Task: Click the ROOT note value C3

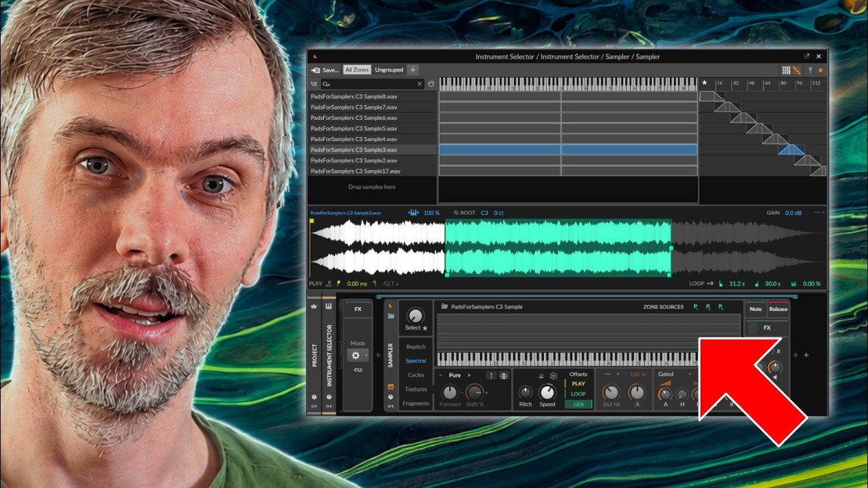Action: click(x=485, y=213)
